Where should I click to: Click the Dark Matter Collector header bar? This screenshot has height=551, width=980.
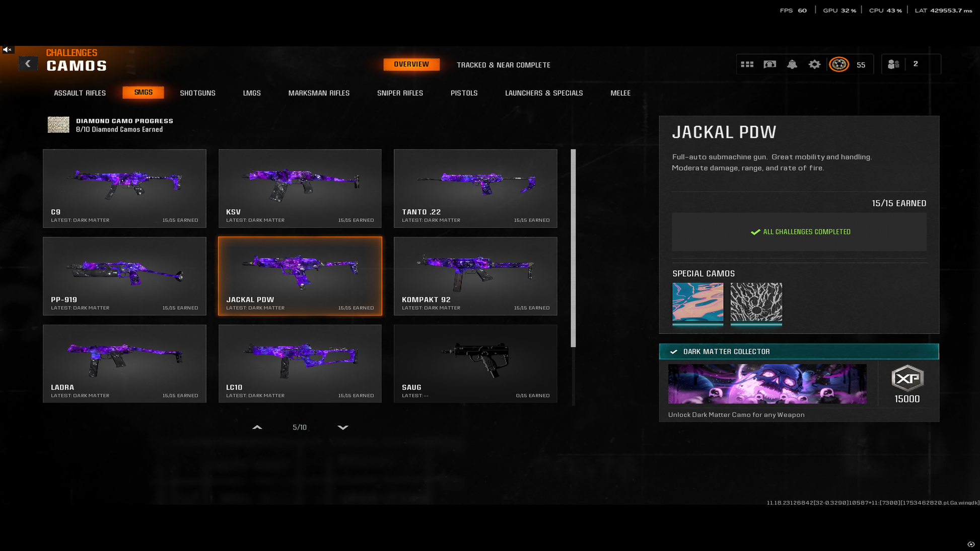tap(799, 352)
